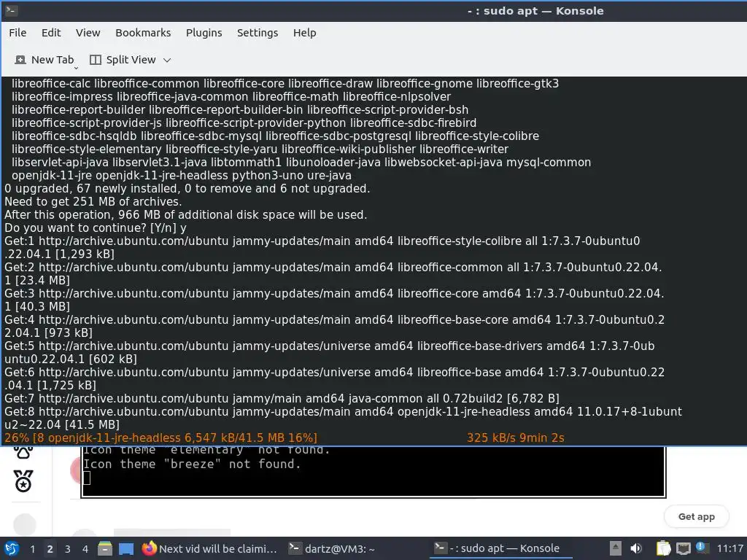Open the Edit menu
The image size is (747, 560).
coord(51,33)
